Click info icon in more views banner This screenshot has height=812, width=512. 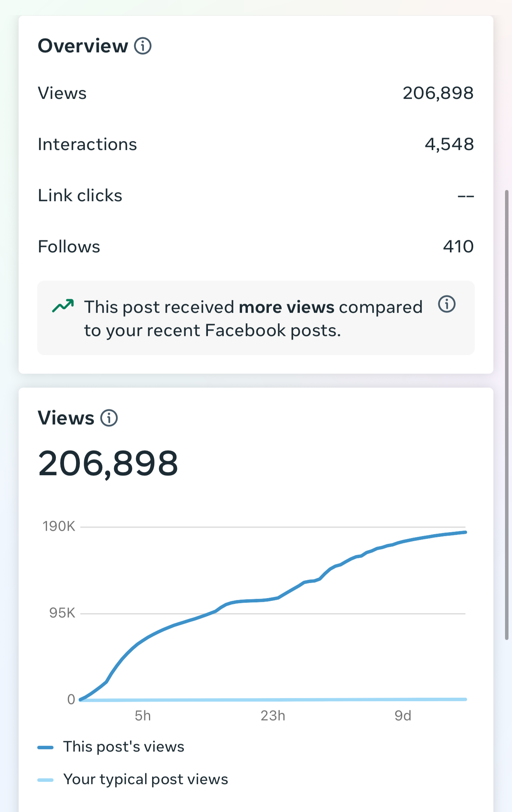pyautogui.click(x=447, y=304)
